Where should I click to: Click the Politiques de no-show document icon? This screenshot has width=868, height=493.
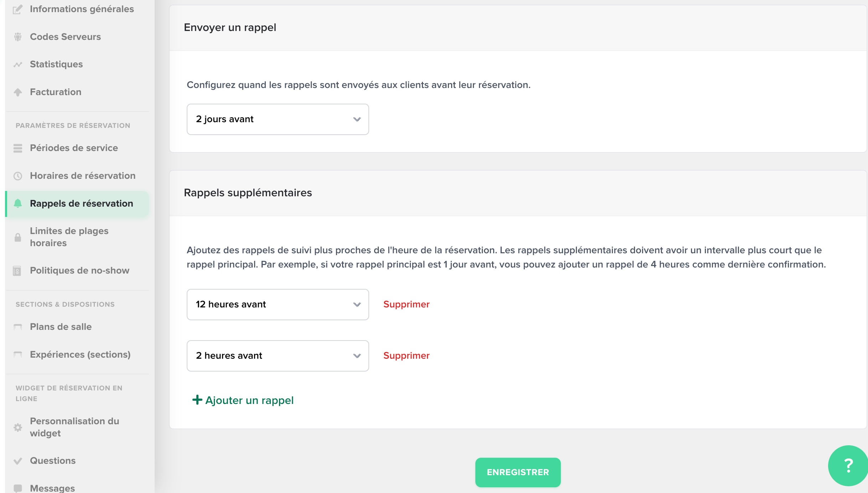click(17, 271)
